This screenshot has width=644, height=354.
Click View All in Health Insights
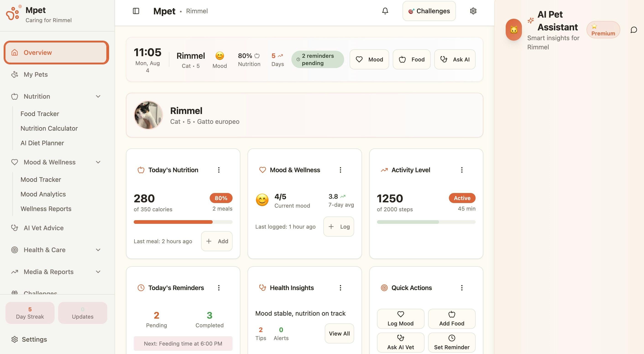click(339, 333)
